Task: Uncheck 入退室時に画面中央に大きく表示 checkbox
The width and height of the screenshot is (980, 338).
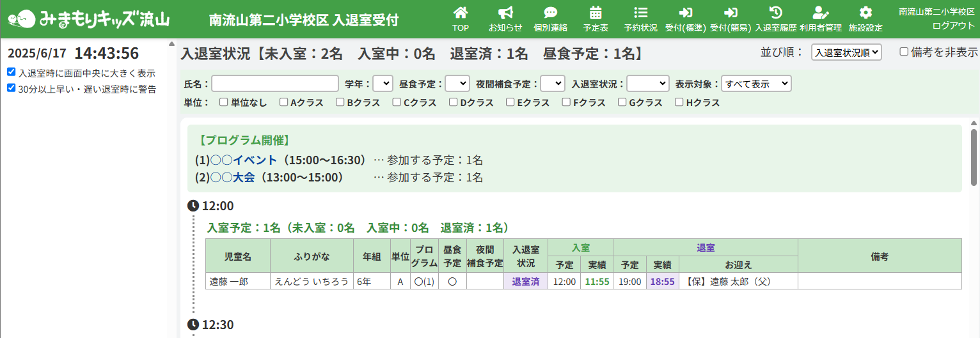Action: click(x=12, y=72)
